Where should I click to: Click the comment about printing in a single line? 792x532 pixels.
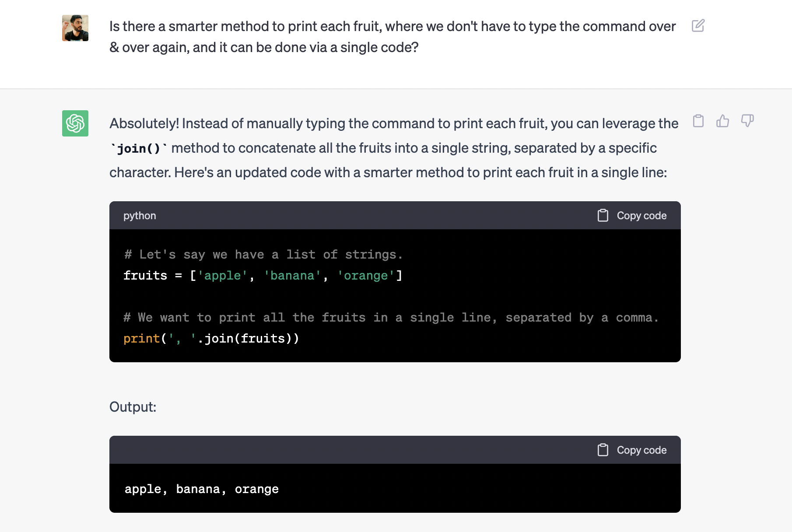(x=391, y=317)
